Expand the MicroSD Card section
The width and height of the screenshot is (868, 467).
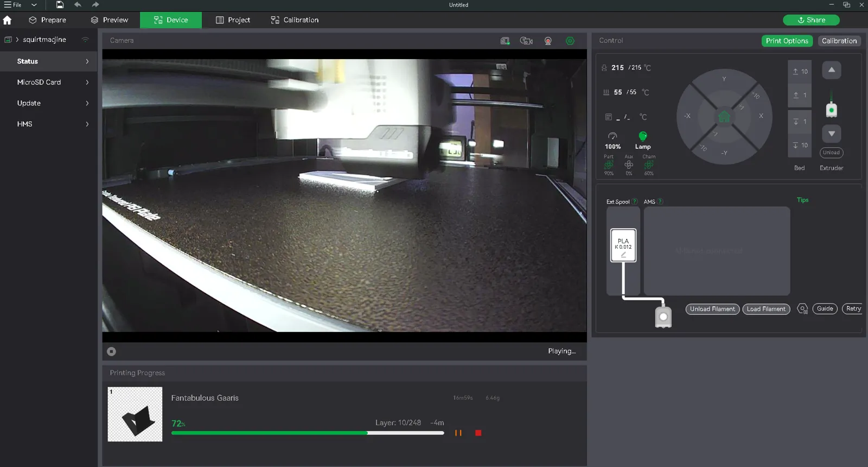49,83
